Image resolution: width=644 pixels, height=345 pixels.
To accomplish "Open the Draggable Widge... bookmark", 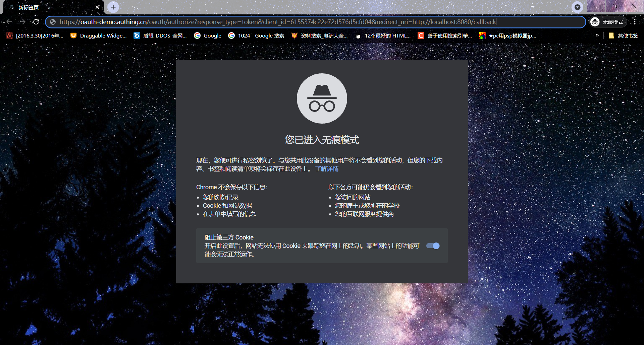I will 98,36.
